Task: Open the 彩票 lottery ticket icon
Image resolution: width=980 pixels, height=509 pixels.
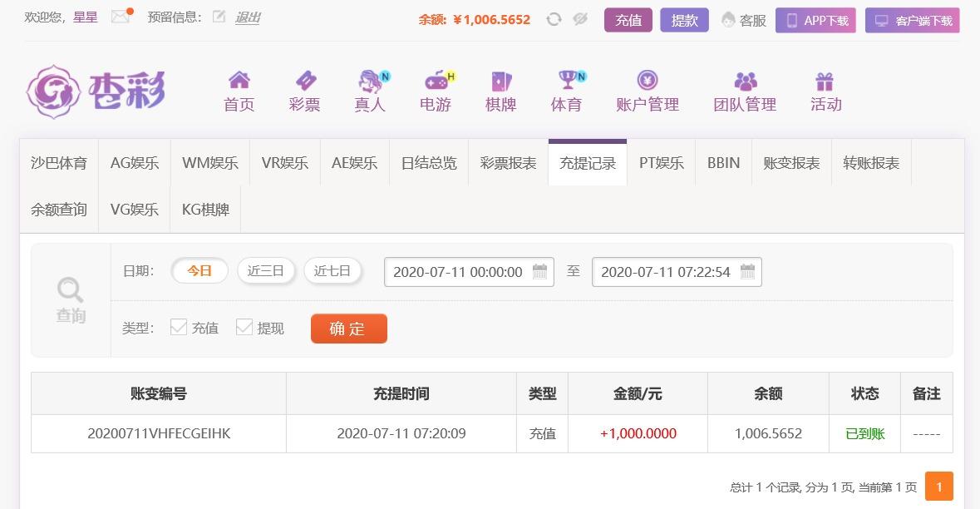Action: coord(305,81)
